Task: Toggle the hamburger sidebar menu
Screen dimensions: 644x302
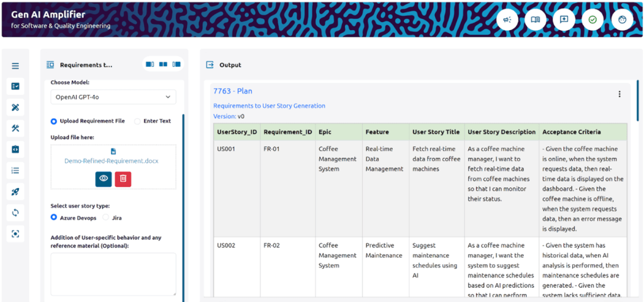Action: coord(15,65)
